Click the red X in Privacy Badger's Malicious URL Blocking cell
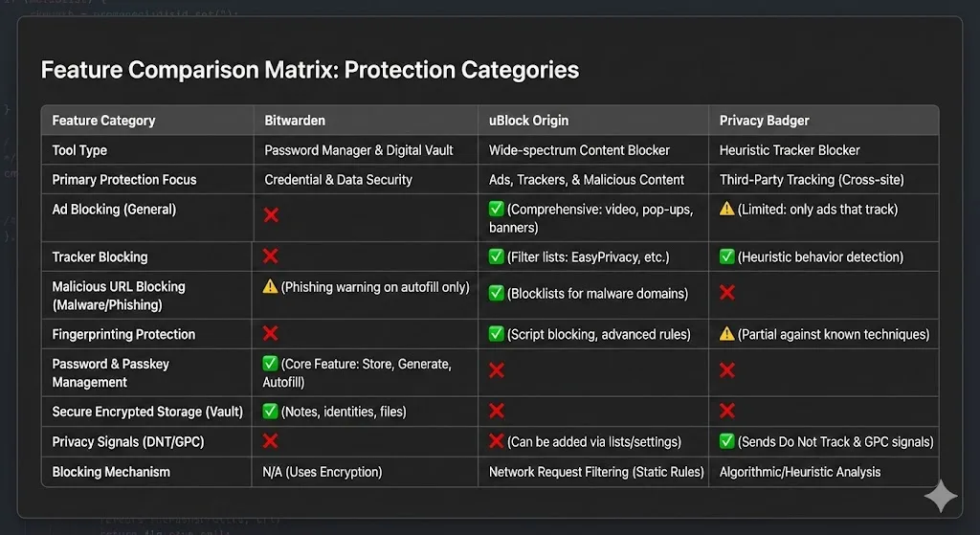The width and height of the screenshot is (980, 535). [727, 293]
